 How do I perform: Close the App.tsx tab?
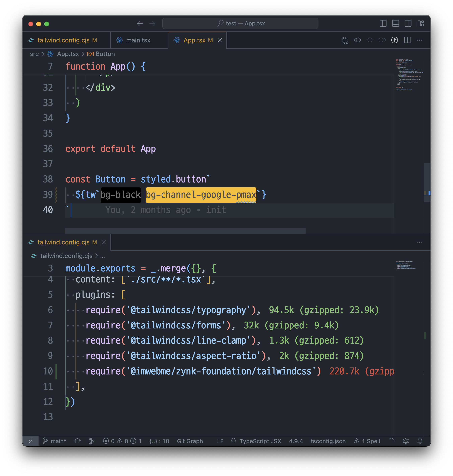coord(220,40)
